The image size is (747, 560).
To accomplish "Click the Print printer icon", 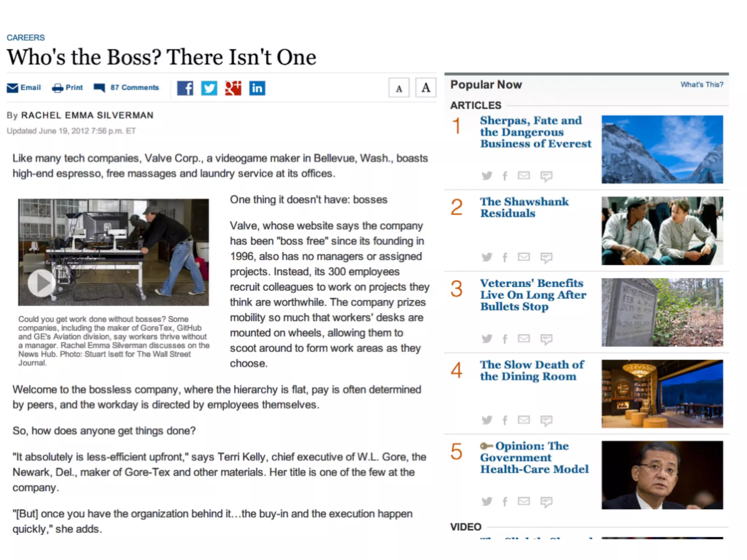I will 58,88.
